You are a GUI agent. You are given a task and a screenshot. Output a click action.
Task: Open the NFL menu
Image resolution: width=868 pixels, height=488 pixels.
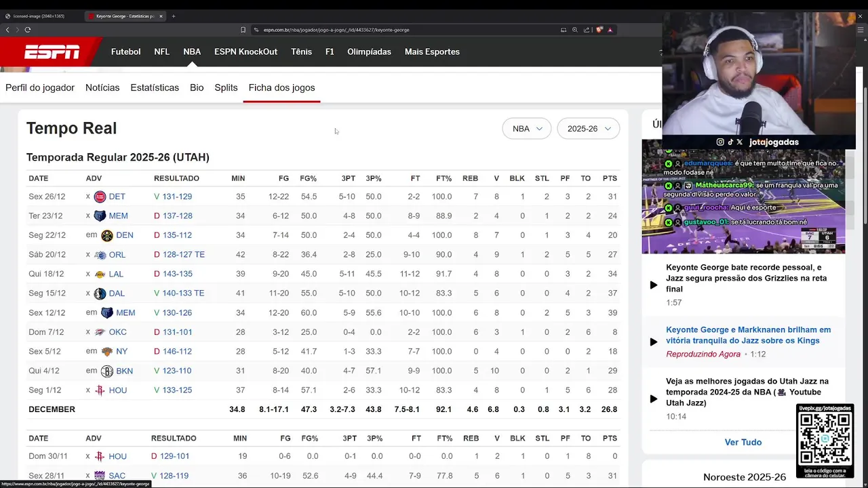161,52
